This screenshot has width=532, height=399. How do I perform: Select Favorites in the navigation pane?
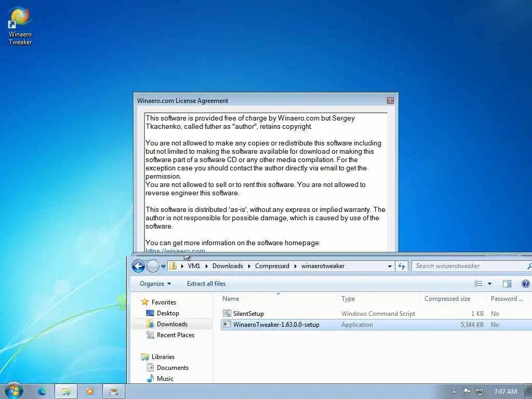(x=164, y=302)
